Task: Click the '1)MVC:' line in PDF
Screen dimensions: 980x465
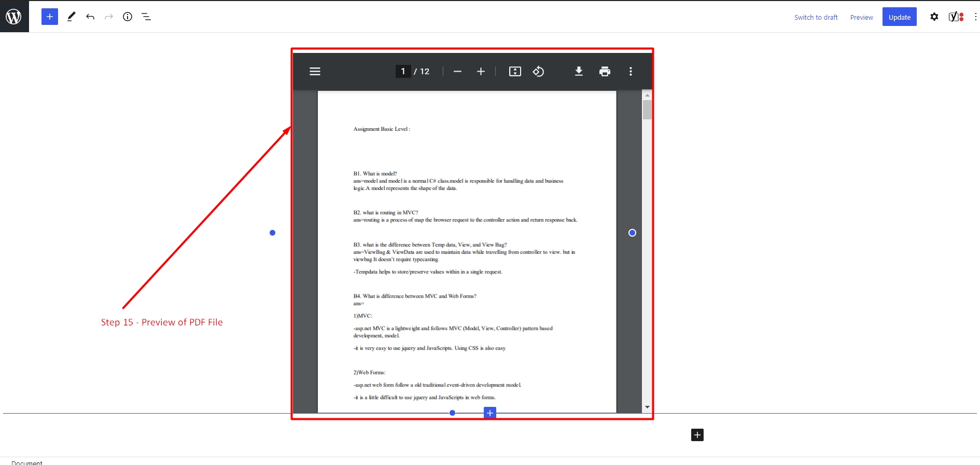Action: coord(363,316)
